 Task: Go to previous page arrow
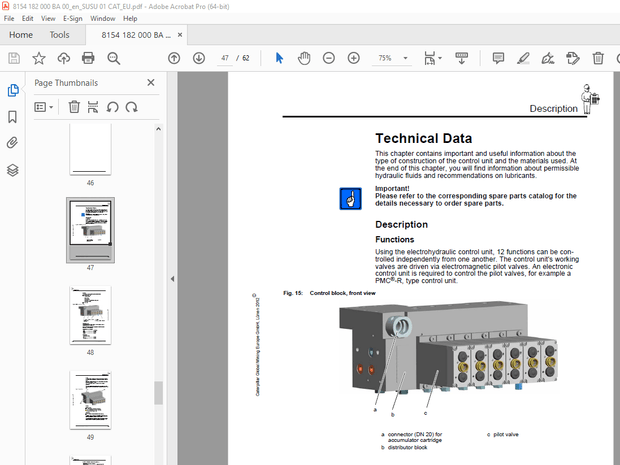(x=174, y=59)
